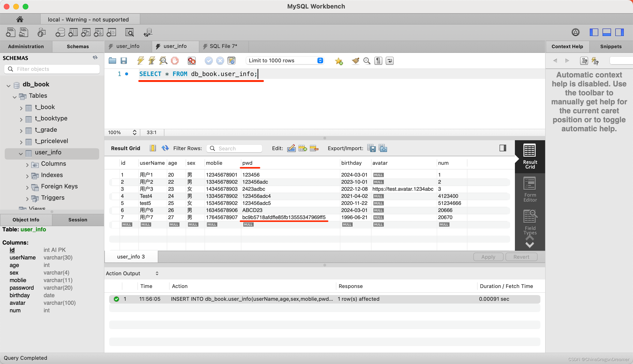Toggle the left sidebar panel visibility
The width and height of the screenshot is (633, 364).
point(594,32)
